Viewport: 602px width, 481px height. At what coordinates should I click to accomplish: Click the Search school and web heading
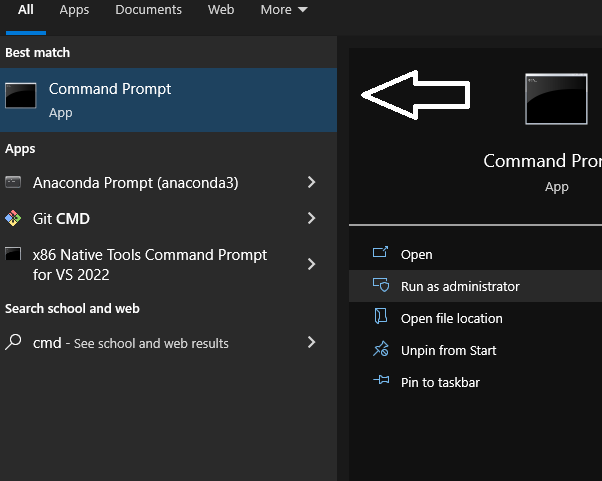click(x=72, y=308)
